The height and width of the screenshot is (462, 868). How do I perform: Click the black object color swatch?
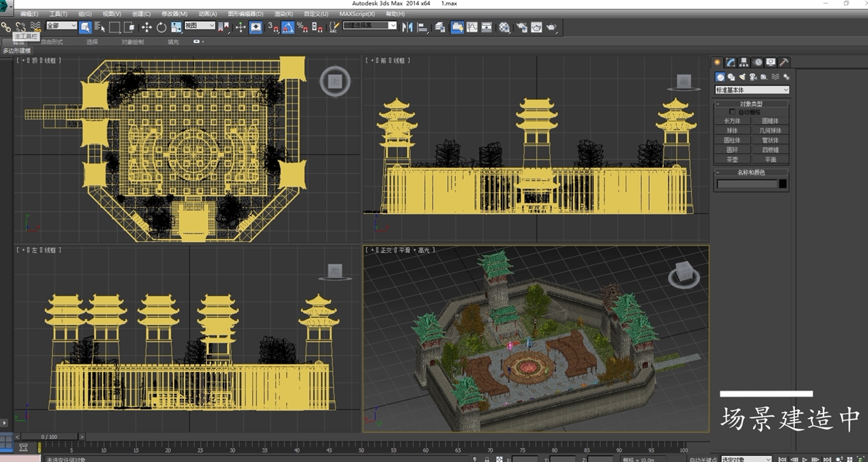pyautogui.click(x=783, y=184)
